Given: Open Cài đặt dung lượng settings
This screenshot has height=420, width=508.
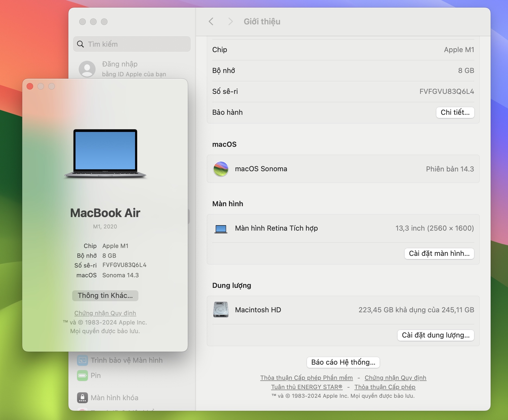Looking at the screenshot, I should click(435, 335).
